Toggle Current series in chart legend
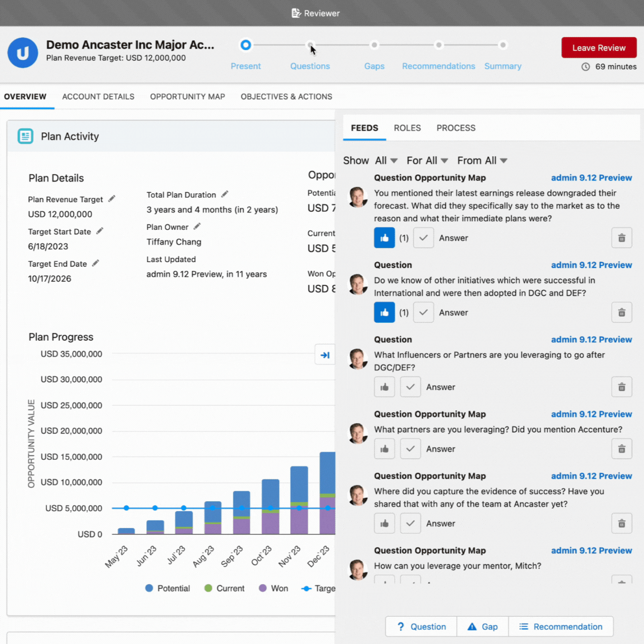Viewport: 644px width, 644px height. (x=224, y=588)
